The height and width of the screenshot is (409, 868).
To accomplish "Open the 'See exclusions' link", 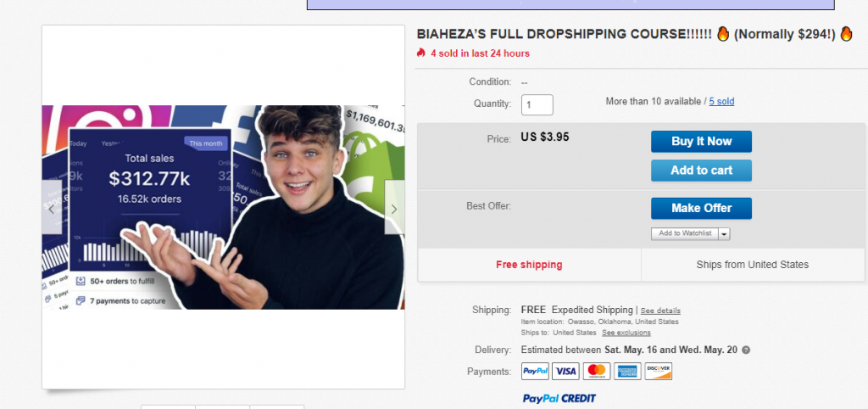I will click(x=626, y=333).
